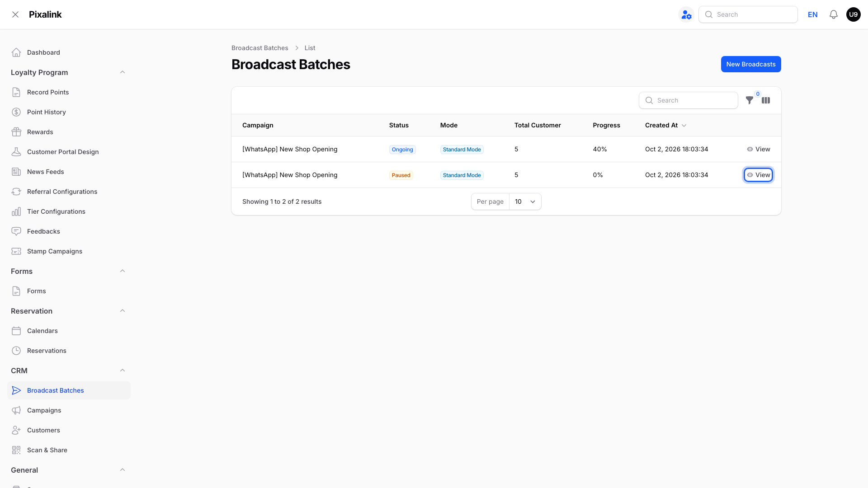Screen dimensions: 868x488
Task: Toggle columns with the column icon
Action: (x=766, y=100)
